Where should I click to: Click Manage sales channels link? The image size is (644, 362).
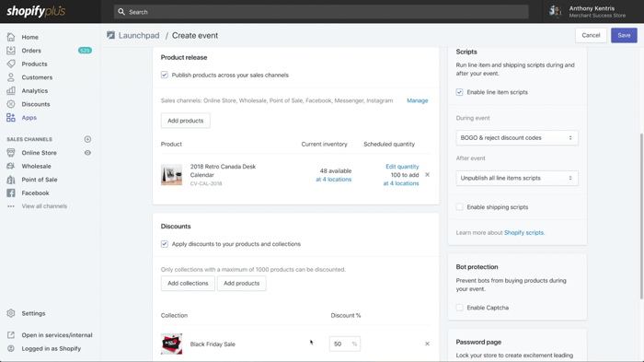[x=418, y=100]
